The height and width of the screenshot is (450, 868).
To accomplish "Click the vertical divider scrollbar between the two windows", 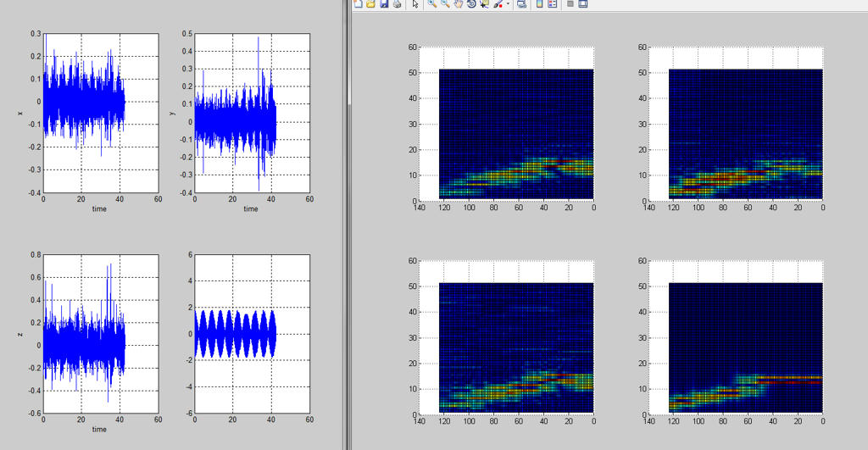I will click(x=348, y=225).
